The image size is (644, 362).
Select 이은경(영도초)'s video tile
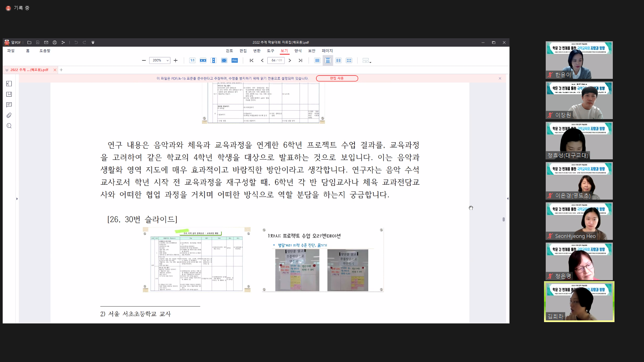tap(579, 181)
